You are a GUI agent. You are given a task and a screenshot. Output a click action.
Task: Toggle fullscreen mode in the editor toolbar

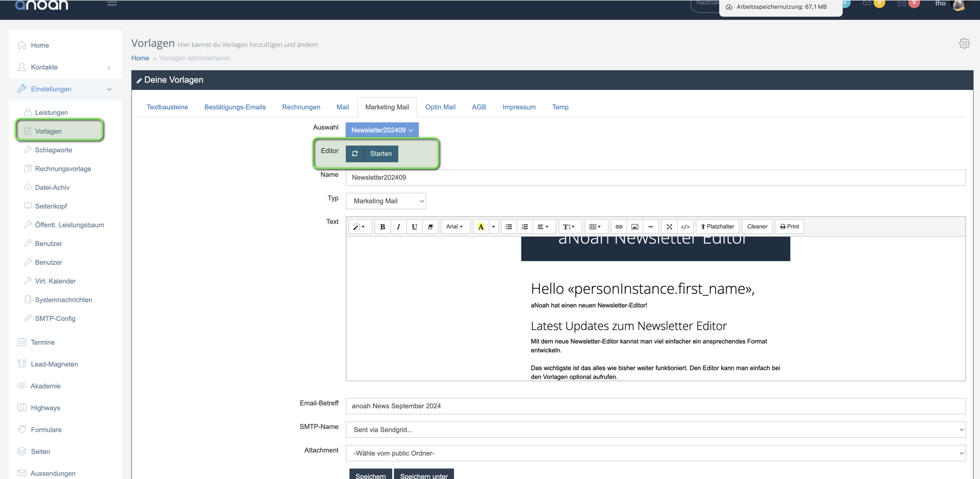click(x=669, y=227)
